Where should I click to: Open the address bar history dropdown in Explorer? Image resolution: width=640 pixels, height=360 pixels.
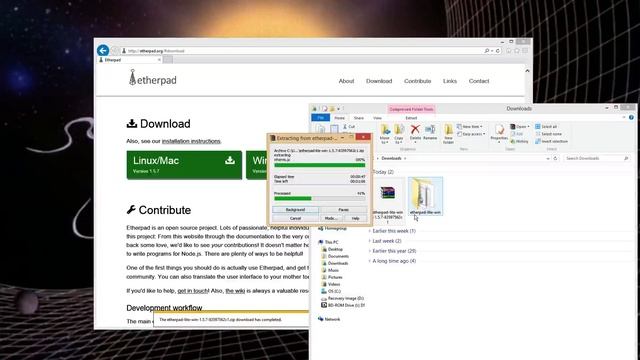click(x=548, y=158)
